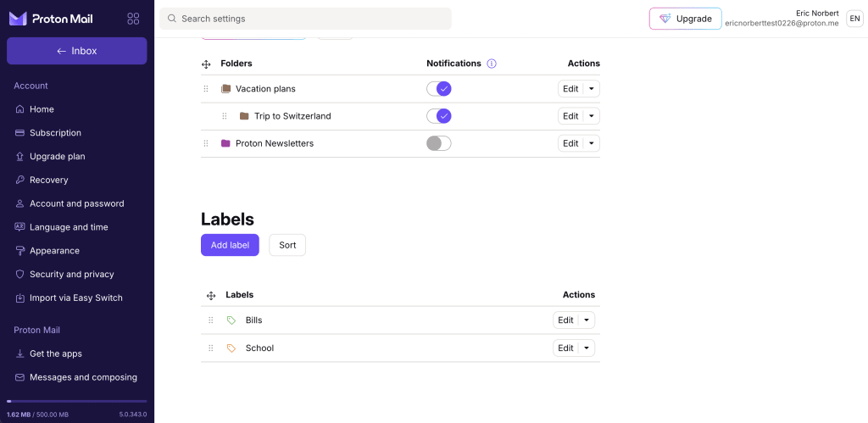Enable notifications for Proton Newsletters

coord(439,143)
